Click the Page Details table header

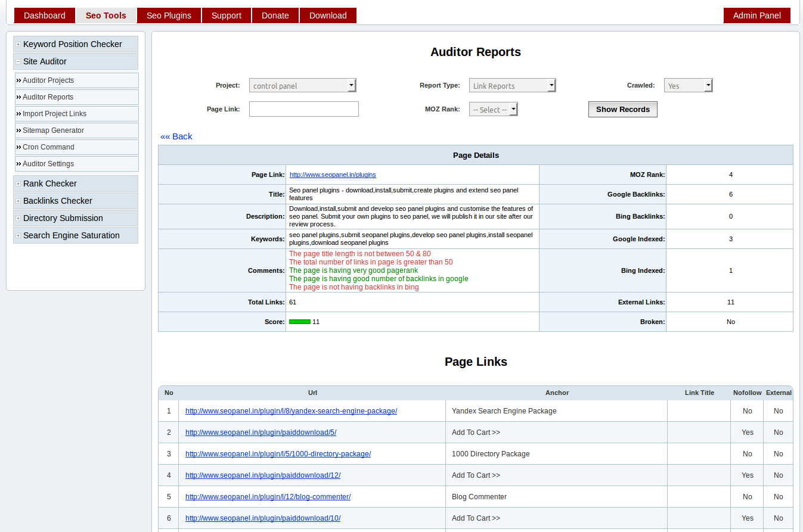tap(476, 155)
